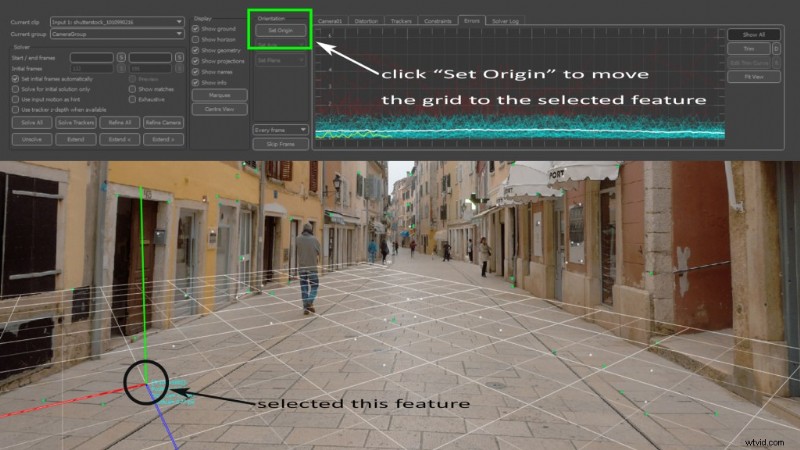The width and height of the screenshot is (800, 450).
Task: Click the start frame input field
Action: tap(92, 57)
